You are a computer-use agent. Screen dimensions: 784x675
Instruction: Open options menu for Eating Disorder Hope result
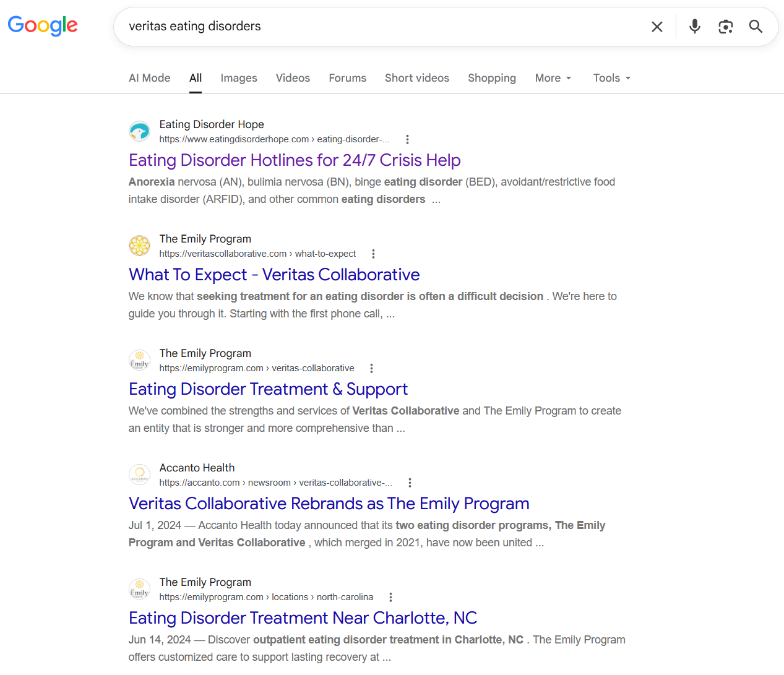(x=407, y=139)
